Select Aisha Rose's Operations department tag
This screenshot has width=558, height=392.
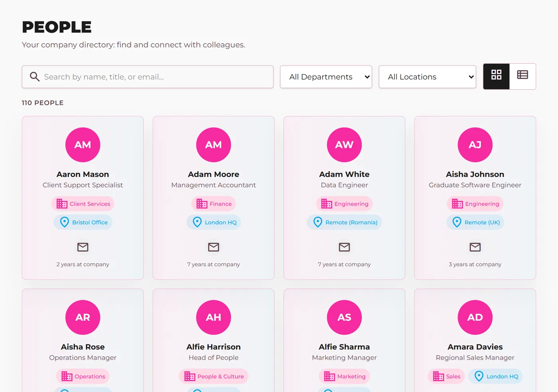[x=83, y=376]
